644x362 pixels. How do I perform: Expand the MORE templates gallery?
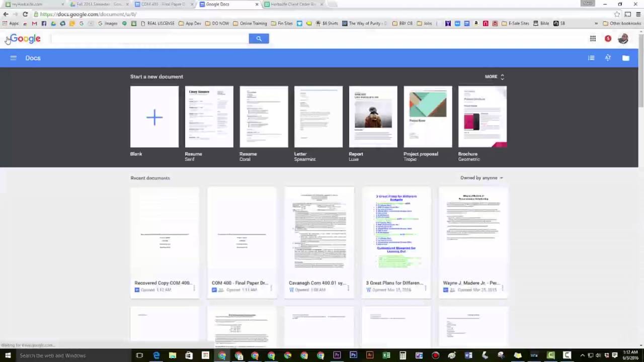click(x=495, y=76)
